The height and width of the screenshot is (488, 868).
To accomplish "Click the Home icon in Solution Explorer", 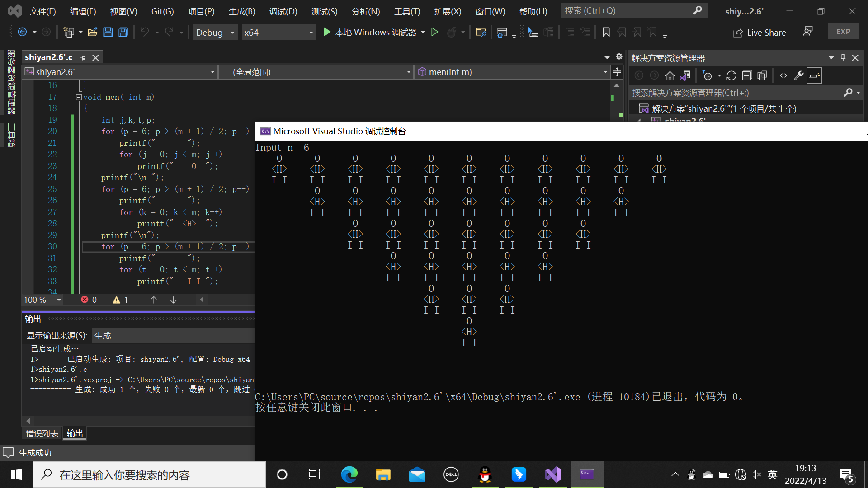I will [670, 75].
